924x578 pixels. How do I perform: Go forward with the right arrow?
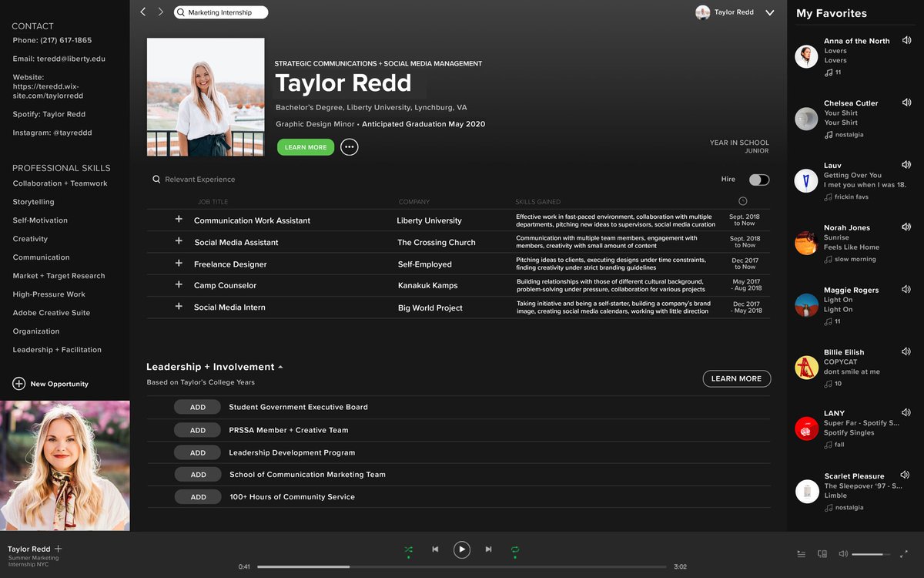pos(161,12)
